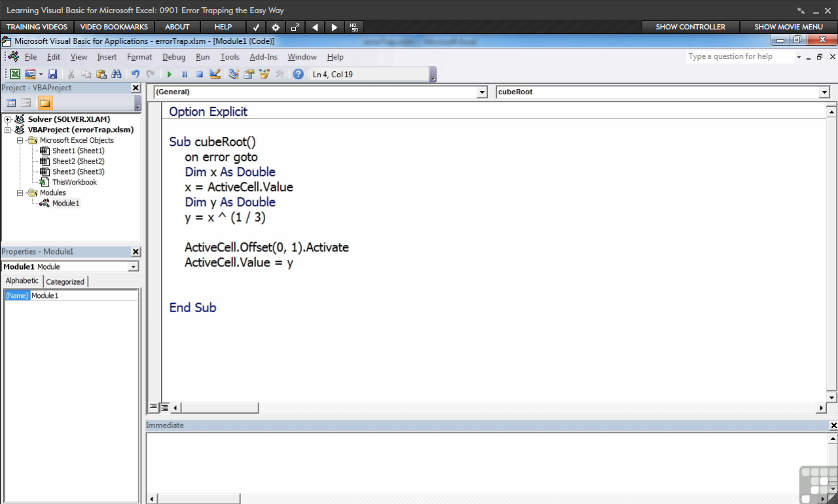Select Sheet1 (Sheet1) in the tree
Image resolution: width=838 pixels, height=504 pixels.
(78, 151)
